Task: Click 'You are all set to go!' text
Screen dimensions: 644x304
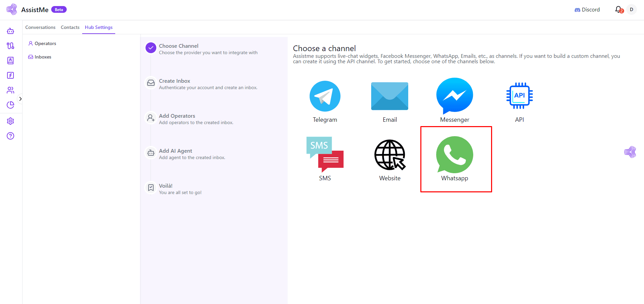Action: [180, 192]
